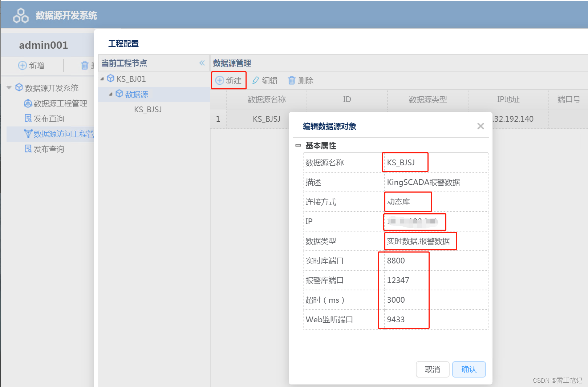
Task: Click the IP地址 column header
Action: [508, 99]
